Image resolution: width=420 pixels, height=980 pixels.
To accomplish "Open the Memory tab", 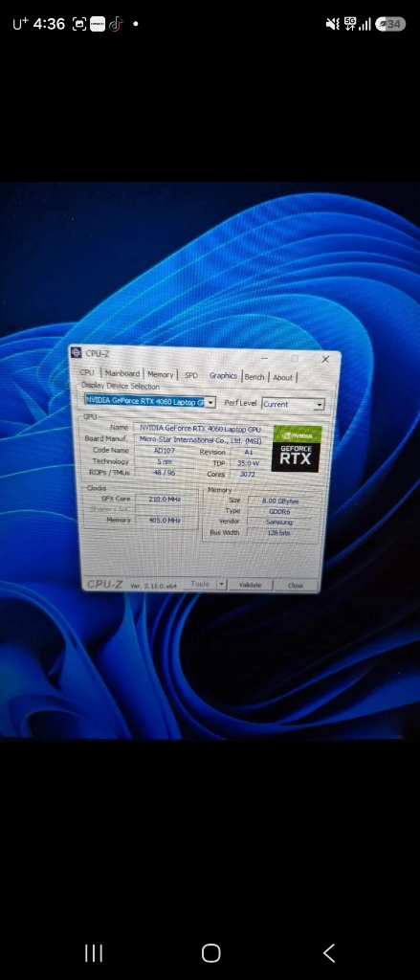I will pyautogui.click(x=160, y=374).
